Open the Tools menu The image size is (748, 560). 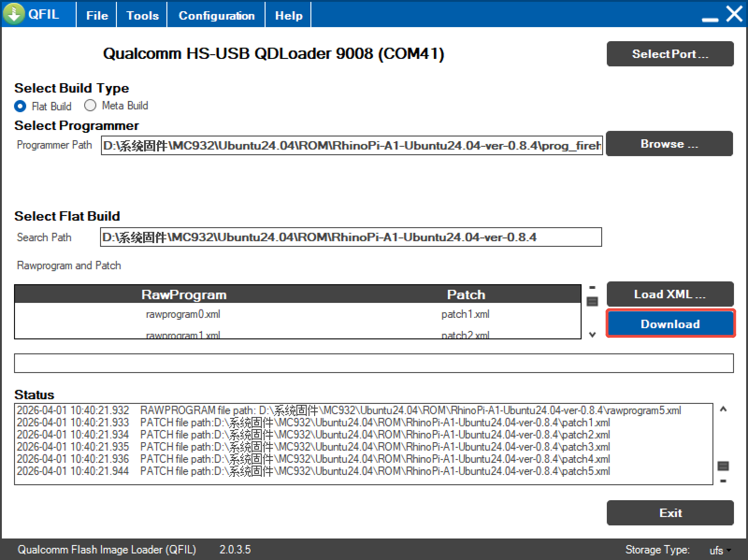(143, 15)
